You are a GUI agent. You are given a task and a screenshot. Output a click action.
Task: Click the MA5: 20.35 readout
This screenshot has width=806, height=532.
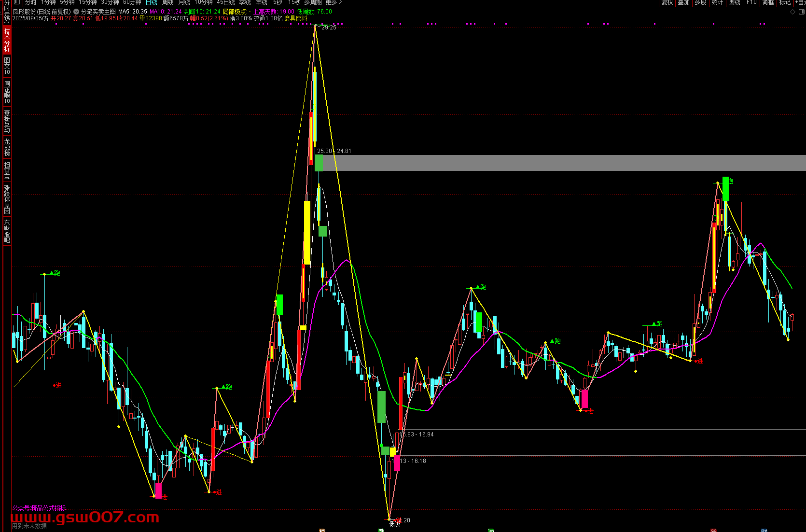tap(133, 12)
